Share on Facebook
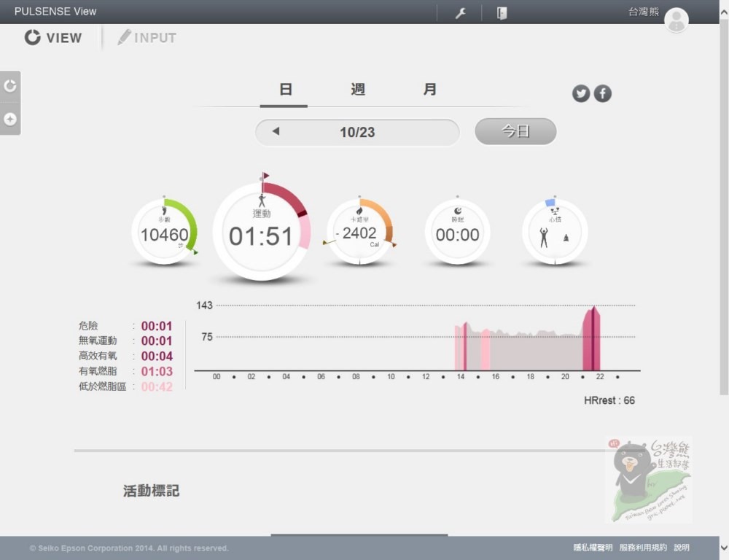The image size is (729, 560). tap(603, 93)
